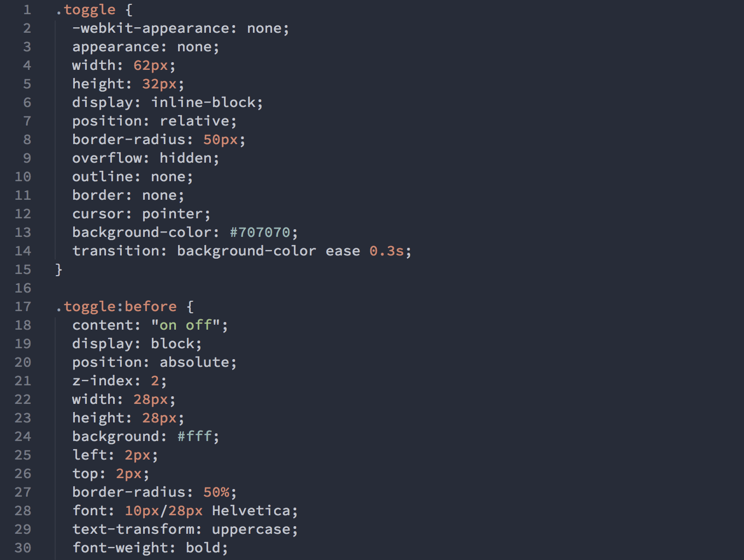Click the #fff background value
Image resolution: width=744 pixels, height=560 pixels.
click(x=194, y=437)
